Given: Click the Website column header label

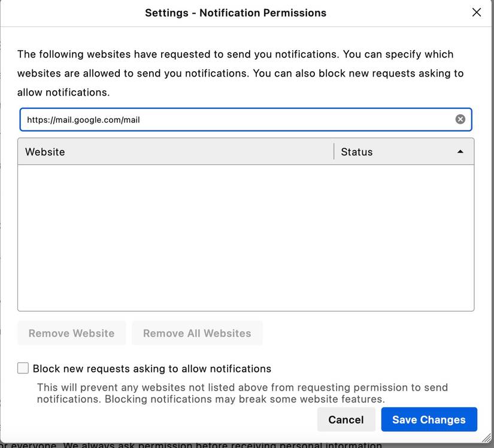Looking at the screenshot, I should (45, 151).
